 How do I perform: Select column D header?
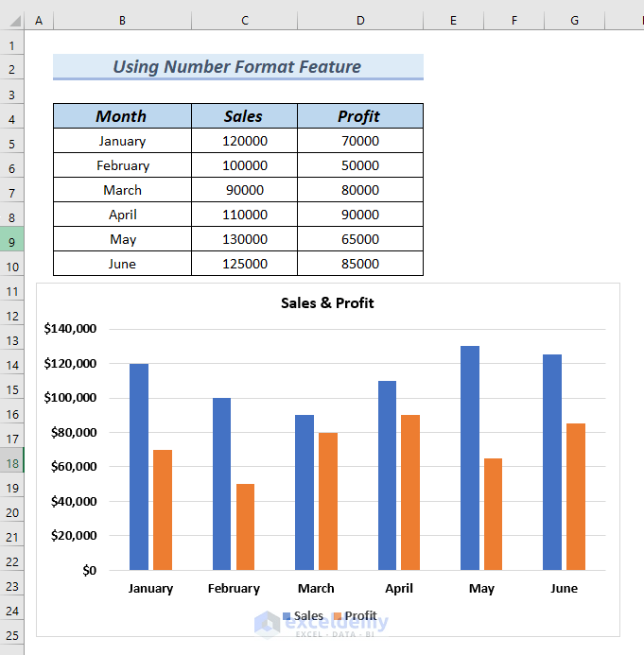pos(360,21)
